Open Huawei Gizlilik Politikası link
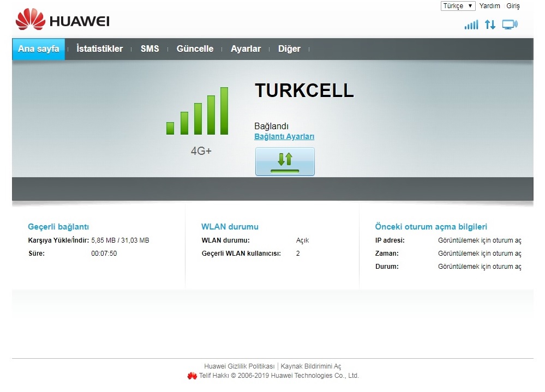The height and width of the screenshot is (392, 545). tap(239, 366)
